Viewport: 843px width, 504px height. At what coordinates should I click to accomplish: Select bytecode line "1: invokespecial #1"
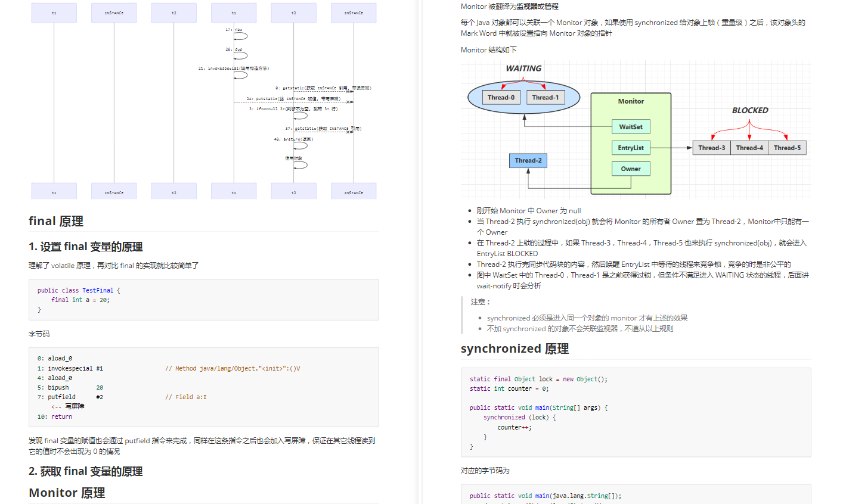coord(70,368)
